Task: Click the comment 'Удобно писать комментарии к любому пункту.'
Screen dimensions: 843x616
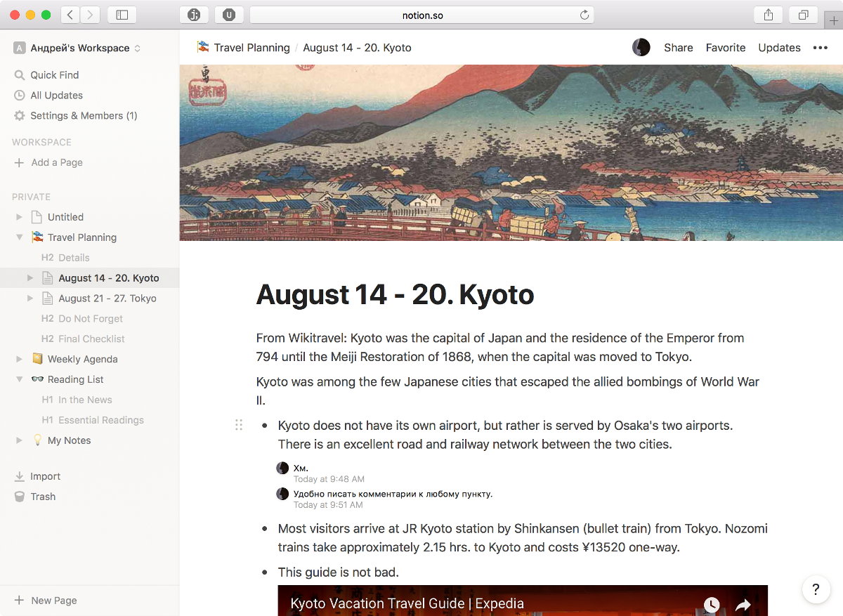Action: tap(393, 494)
